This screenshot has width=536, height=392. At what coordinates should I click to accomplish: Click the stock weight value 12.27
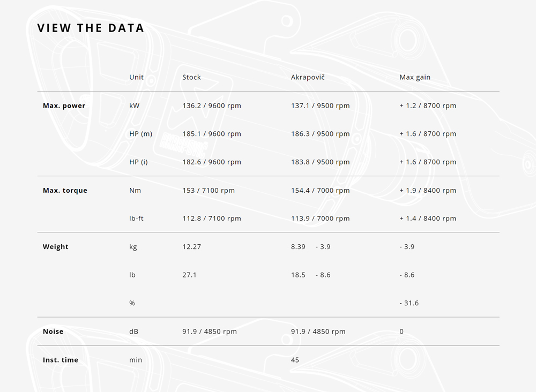tap(191, 247)
